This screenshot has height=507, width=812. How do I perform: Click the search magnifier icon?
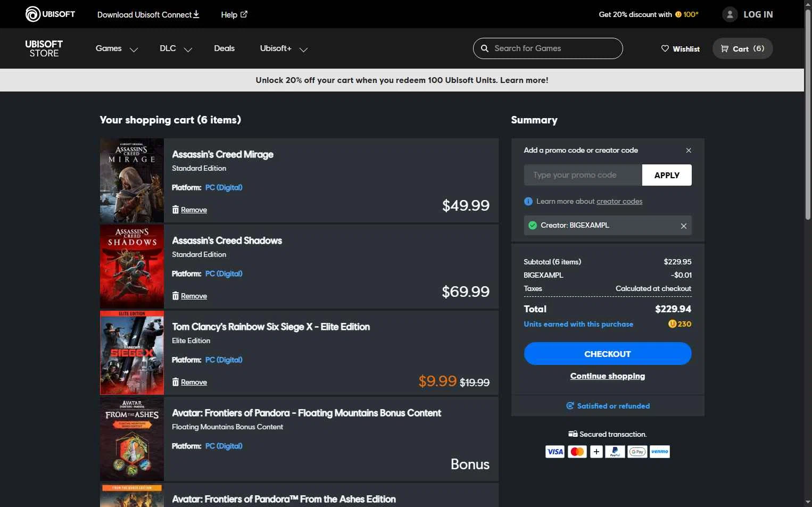pos(485,48)
